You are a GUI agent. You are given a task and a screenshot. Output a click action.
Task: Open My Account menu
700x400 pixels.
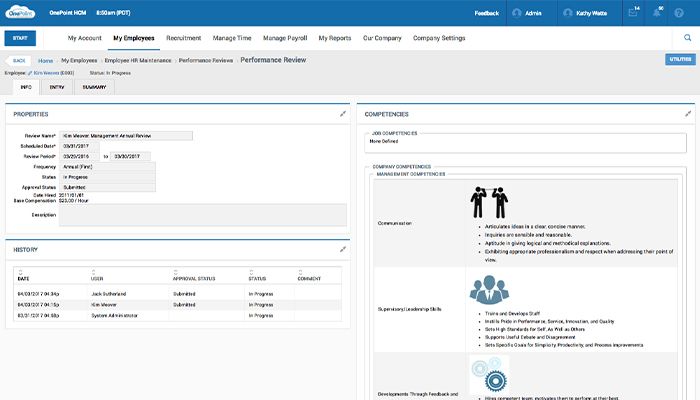coord(85,38)
